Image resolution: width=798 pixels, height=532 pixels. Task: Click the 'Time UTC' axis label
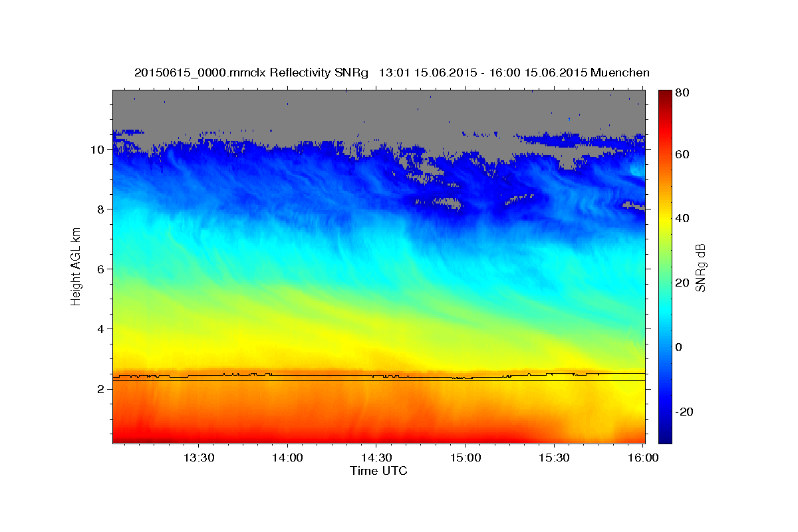[378, 471]
